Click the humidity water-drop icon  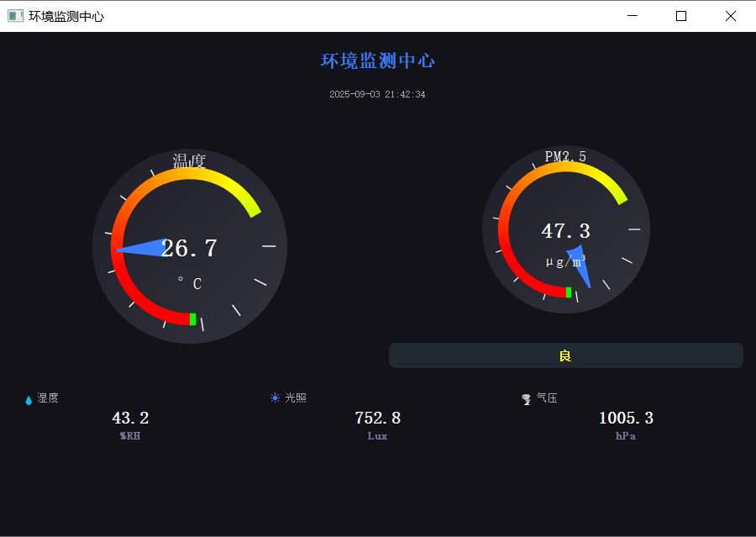(29, 400)
